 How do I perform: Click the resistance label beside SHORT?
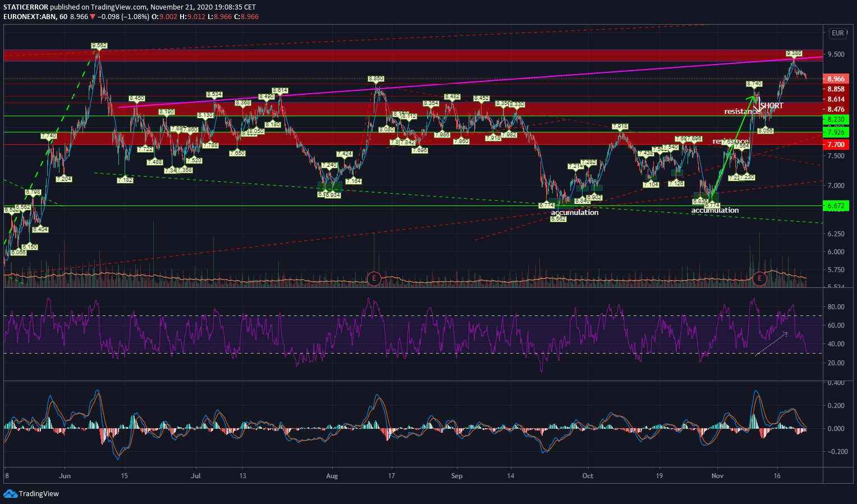[x=742, y=112]
